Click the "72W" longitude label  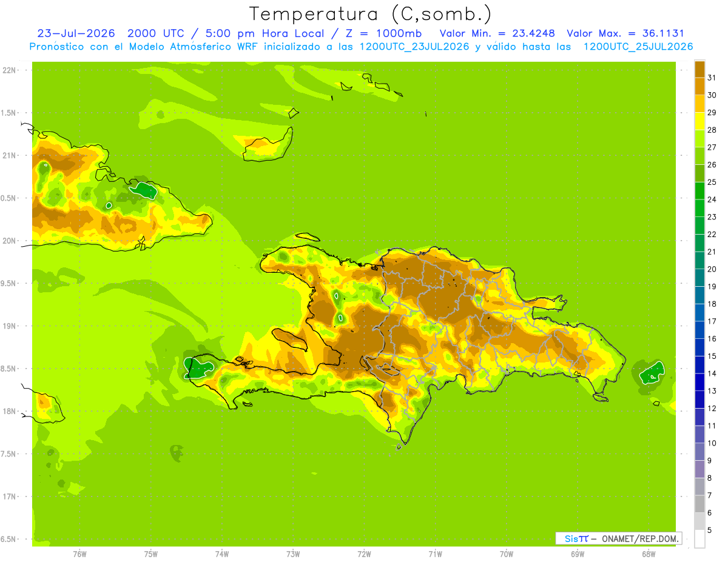click(x=364, y=554)
